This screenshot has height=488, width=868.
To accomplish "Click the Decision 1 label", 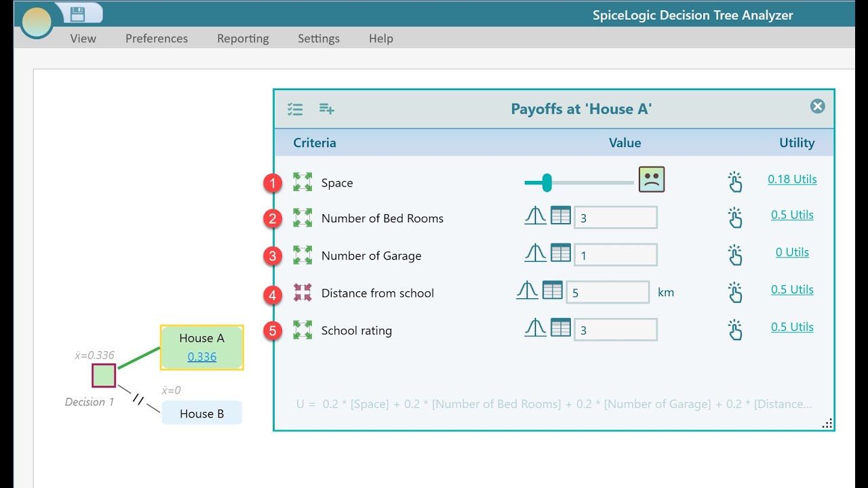I will pos(90,402).
